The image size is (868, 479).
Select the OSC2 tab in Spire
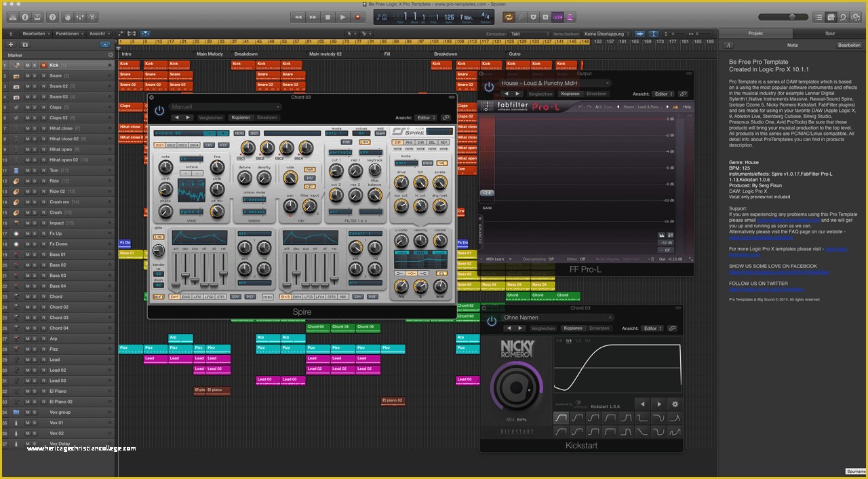(172, 145)
